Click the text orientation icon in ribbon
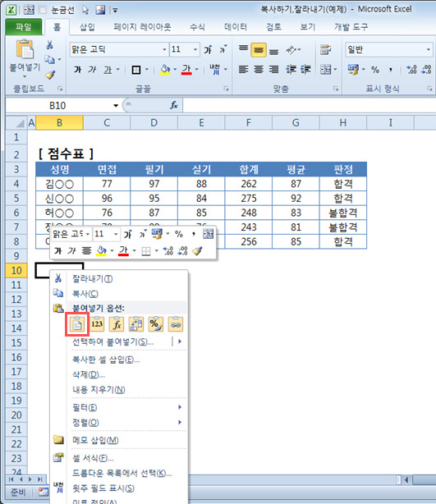Screen dimensions: 436x504 click(291, 50)
